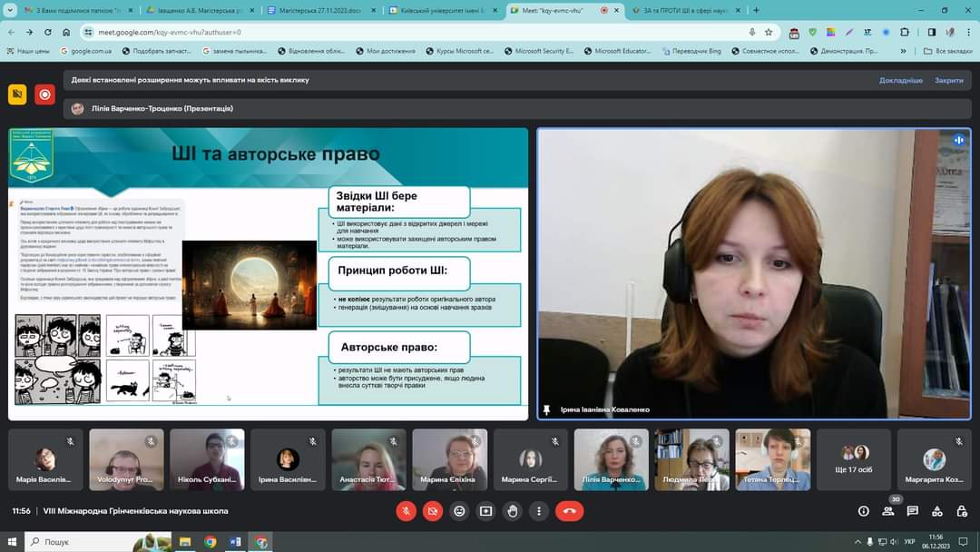
Task: Click the 'Докладніше' link in banner
Action: coord(900,80)
